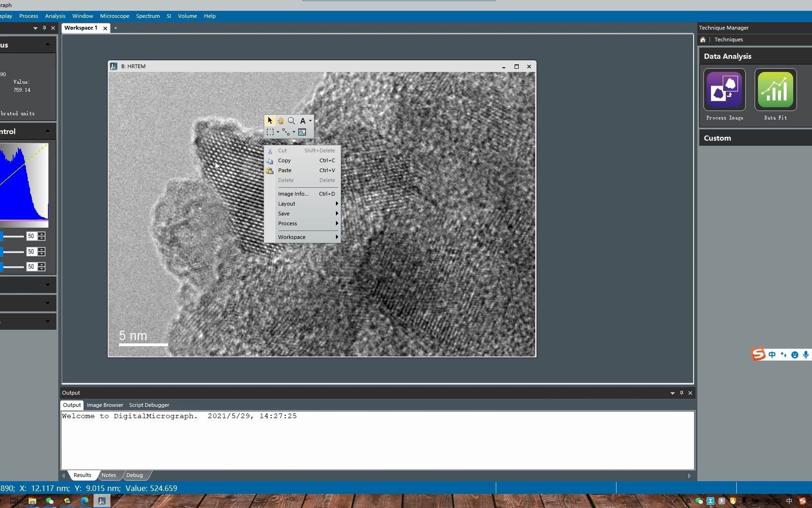Switch to the Image Browser tab
The image size is (812, 508).
pos(105,405)
